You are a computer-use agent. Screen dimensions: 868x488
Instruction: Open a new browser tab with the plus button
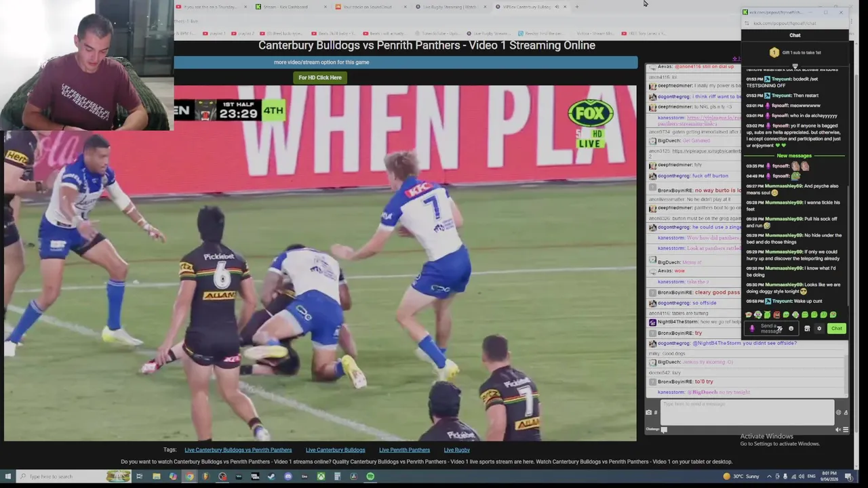point(577,7)
